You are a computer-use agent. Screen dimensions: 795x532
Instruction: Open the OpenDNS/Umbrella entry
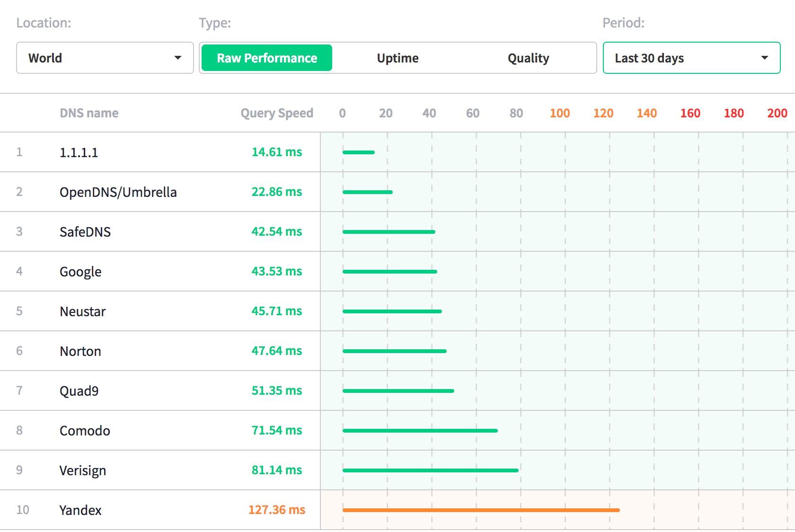click(x=118, y=192)
